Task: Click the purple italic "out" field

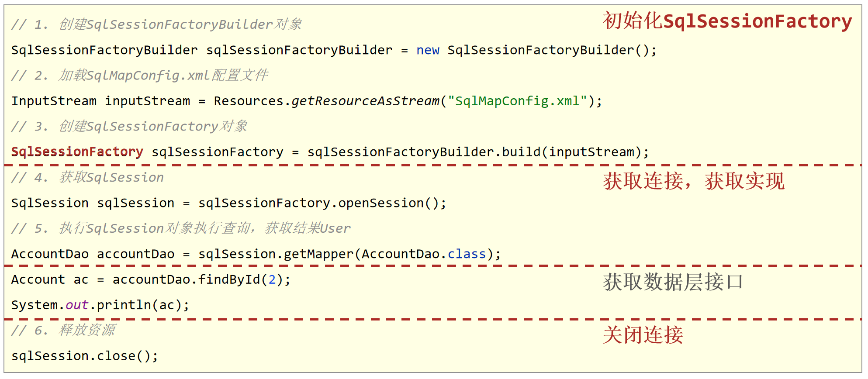Action: (77, 305)
